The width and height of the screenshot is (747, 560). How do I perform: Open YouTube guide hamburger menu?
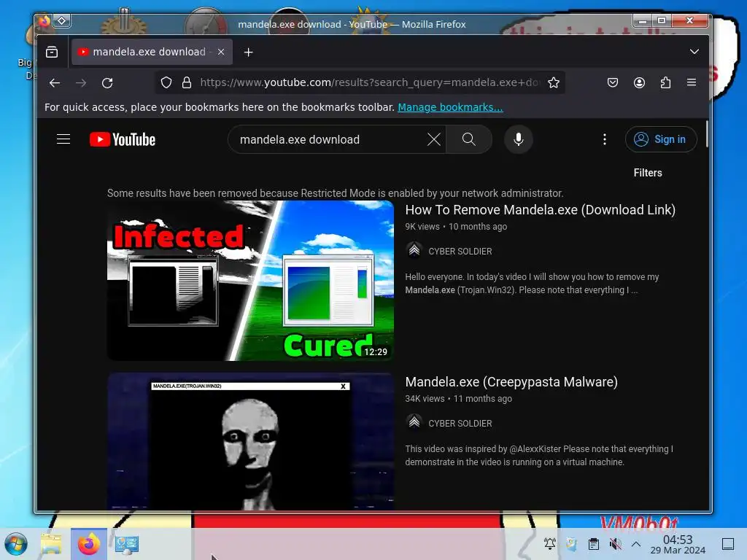63,139
